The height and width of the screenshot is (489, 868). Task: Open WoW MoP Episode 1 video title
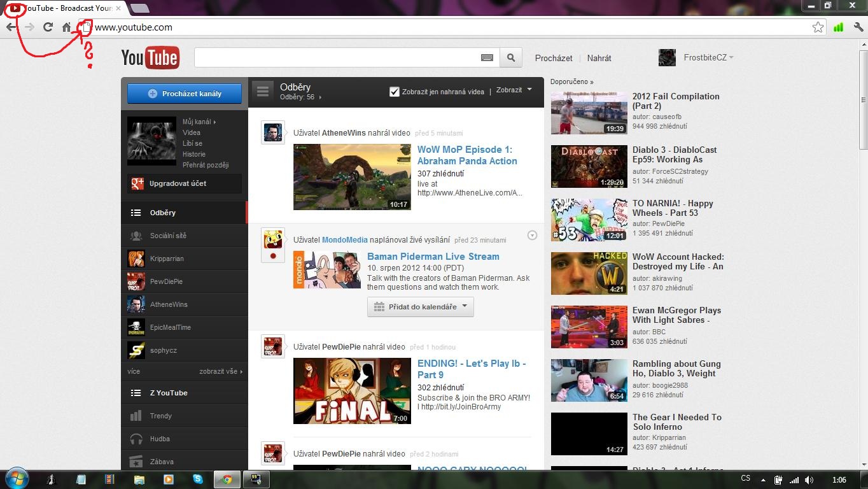coord(467,155)
